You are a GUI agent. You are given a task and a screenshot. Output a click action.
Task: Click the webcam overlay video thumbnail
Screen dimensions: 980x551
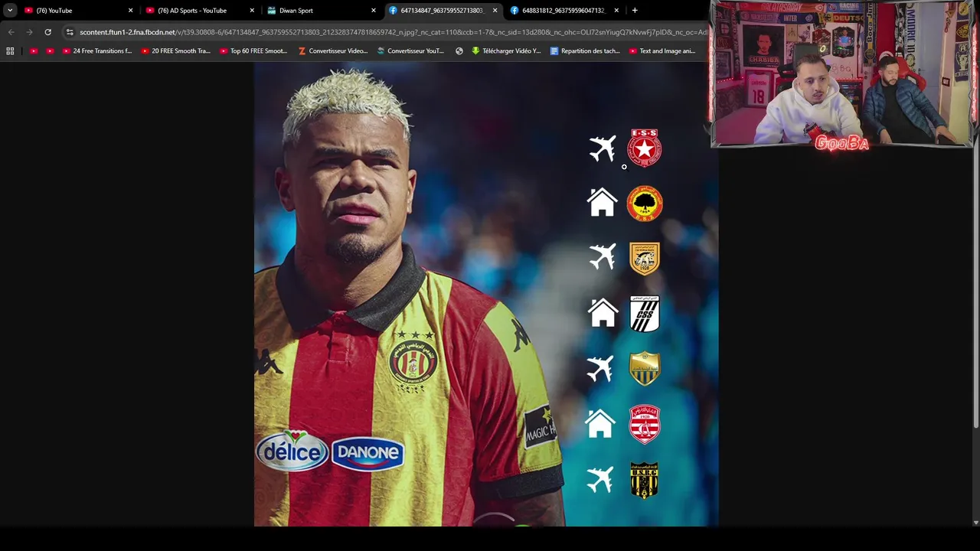(843, 73)
